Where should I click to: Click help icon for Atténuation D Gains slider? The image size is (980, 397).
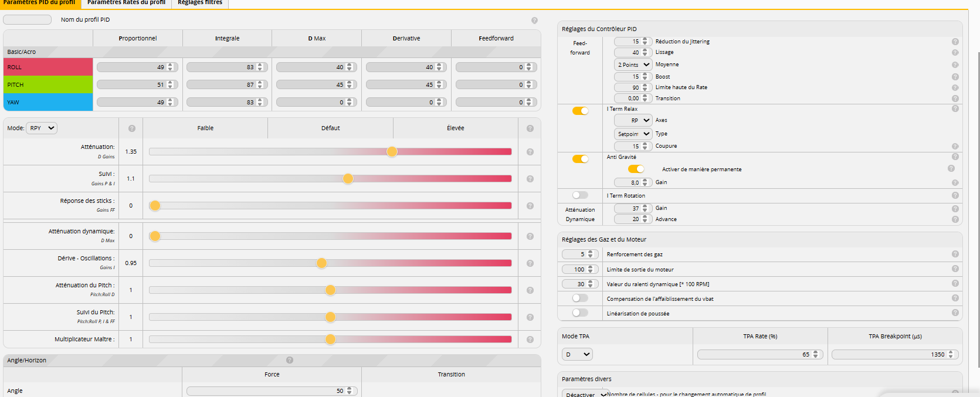click(x=530, y=152)
